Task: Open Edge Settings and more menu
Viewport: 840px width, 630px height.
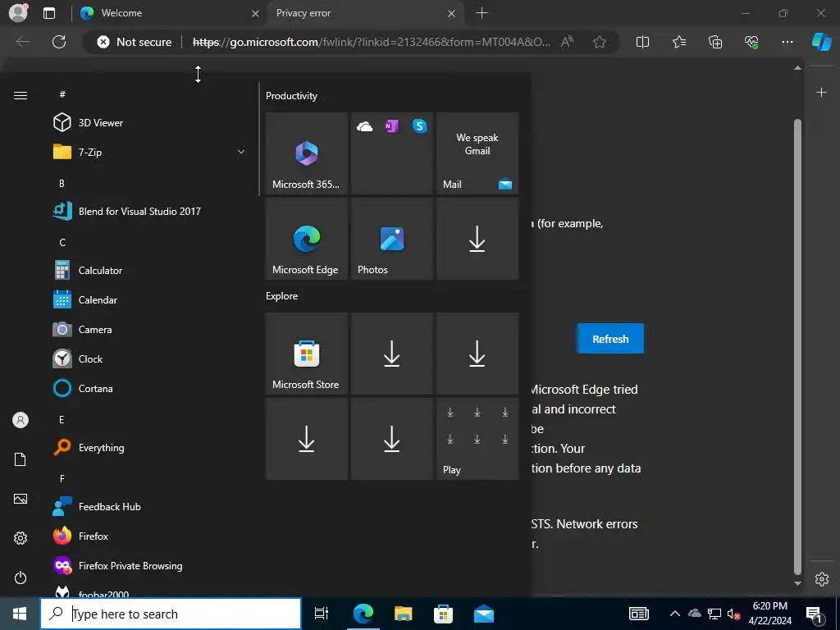Action: (x=787, y=42)
